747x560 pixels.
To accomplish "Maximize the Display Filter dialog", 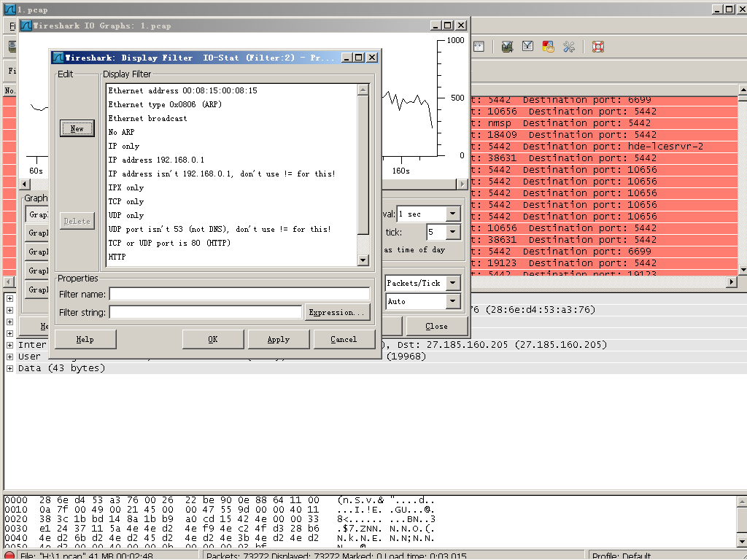I will pos(359,58).
